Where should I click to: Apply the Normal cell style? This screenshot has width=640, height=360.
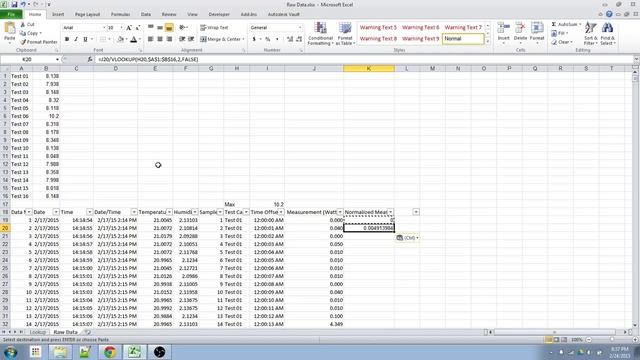coord(463,39)
